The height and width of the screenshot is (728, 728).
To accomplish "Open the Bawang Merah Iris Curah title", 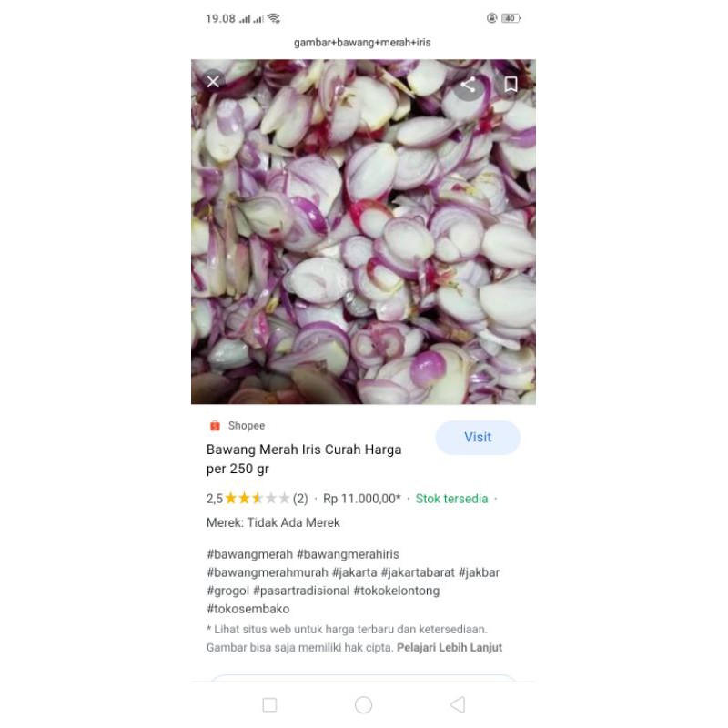I will (304, 459).
